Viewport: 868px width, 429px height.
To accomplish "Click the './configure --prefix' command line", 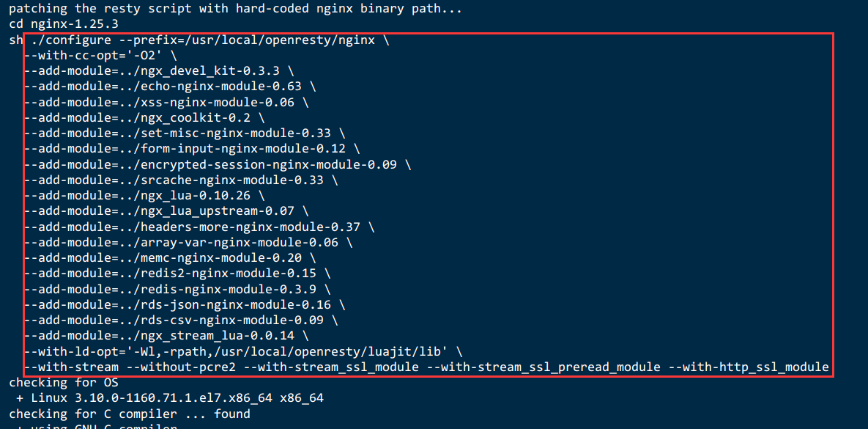I will [x=199, y=40].
